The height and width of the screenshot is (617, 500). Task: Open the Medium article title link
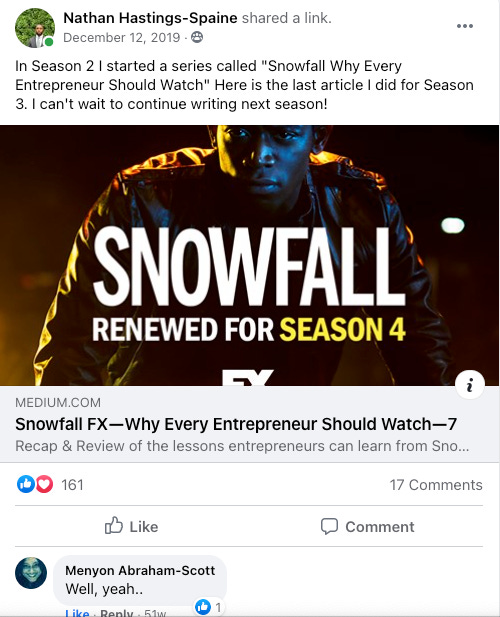pyautogui.click(x=236, y=424)
